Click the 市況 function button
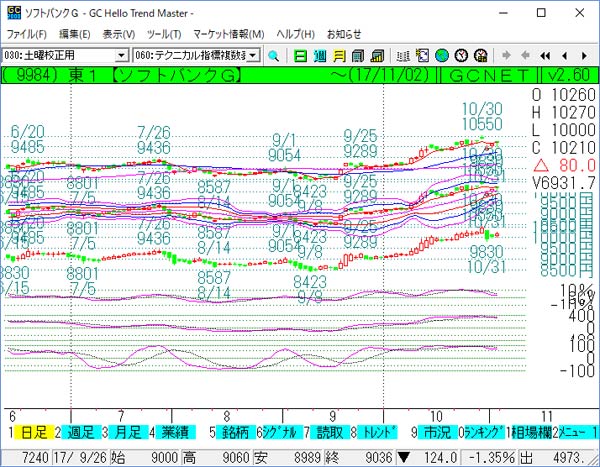Viewport: 600px width, 467px height. coord(437,432)
